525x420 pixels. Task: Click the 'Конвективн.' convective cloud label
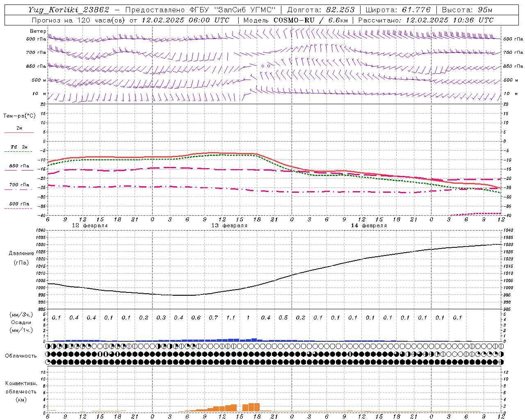[21, 383]
